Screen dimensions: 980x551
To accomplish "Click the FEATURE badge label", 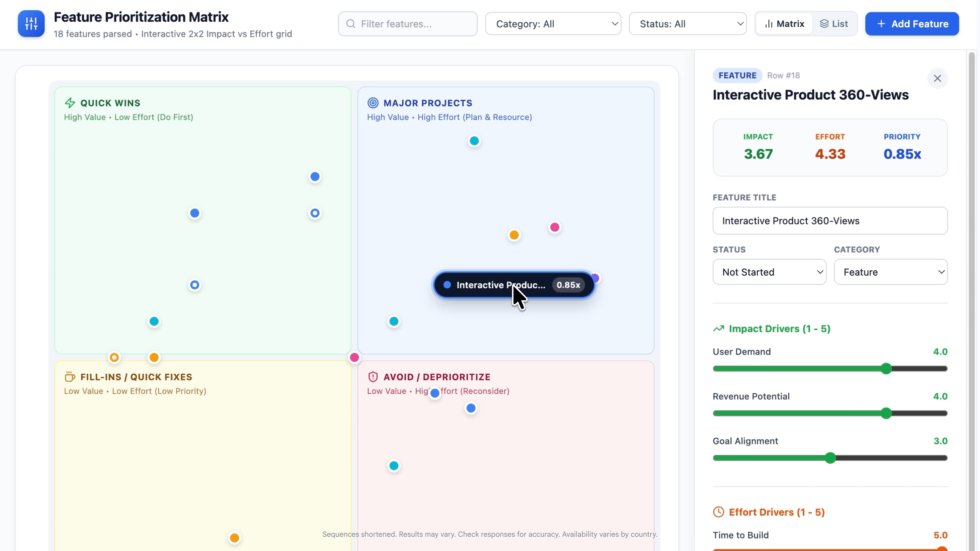I will [x=737, y=75].
